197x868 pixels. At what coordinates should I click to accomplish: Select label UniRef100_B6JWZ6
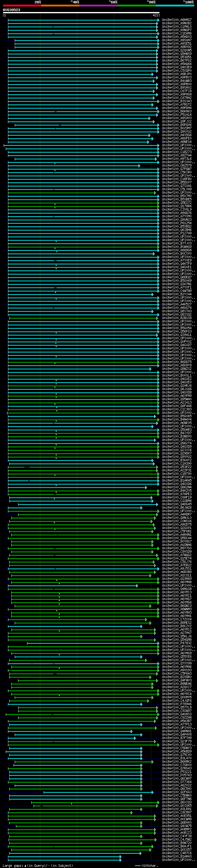pos(177,508)
